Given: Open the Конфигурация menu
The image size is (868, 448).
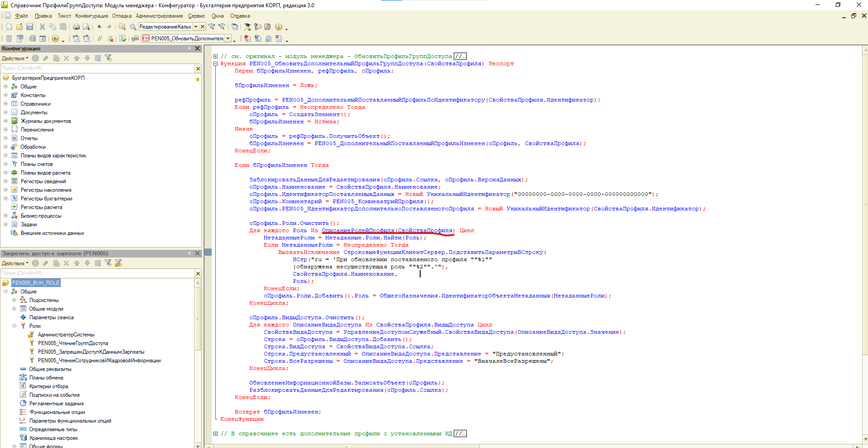Looking at the screenshot, I should click(92, 16).
